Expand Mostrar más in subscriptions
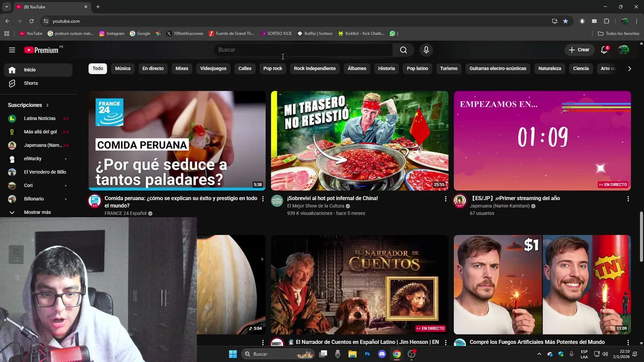Viewport: 644px width, 362px height. pos(38,212)
